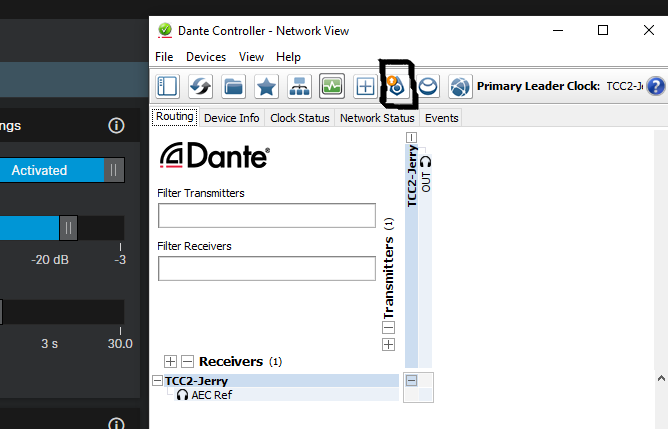This screenshot has width=668, height=429.
Task: Maximize the Dante Controller window
Action: (603, 30)
